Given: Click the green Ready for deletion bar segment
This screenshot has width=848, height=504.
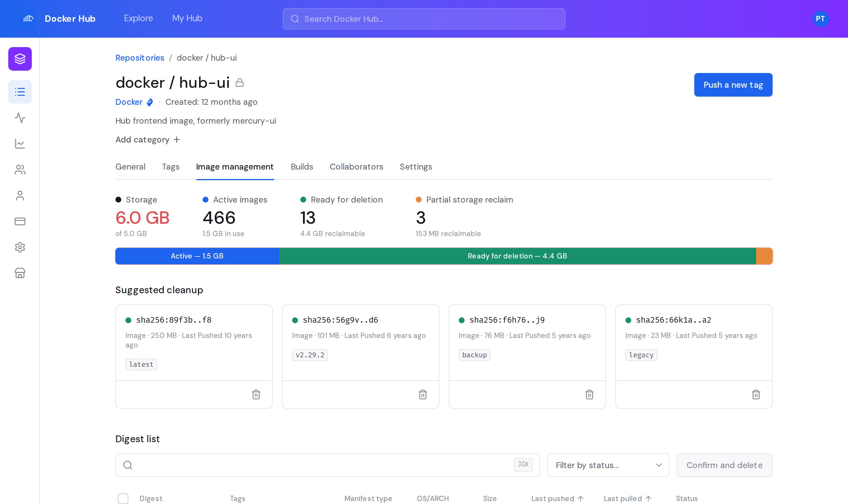Looking at the screenshot, I should tap(517, 256).
